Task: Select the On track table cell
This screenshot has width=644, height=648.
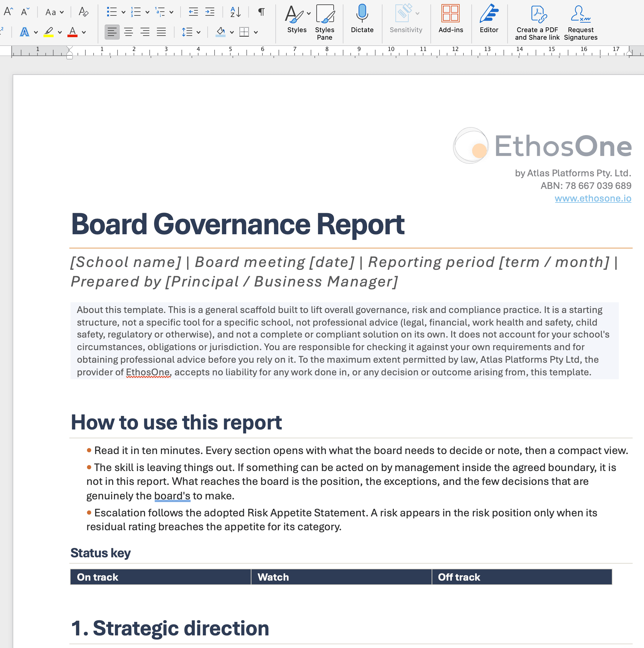Action: [x=160, y=577]
